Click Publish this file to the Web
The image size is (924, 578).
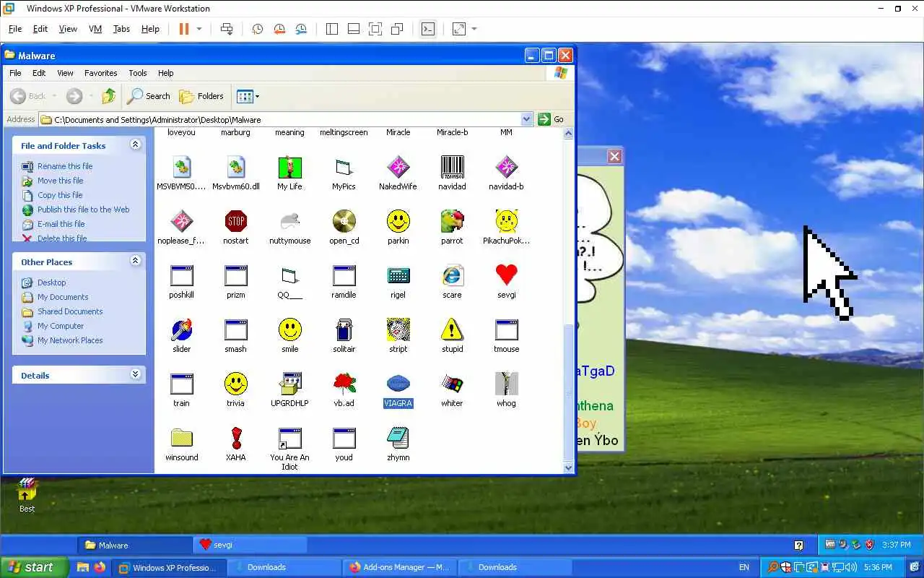coord(84,210)
